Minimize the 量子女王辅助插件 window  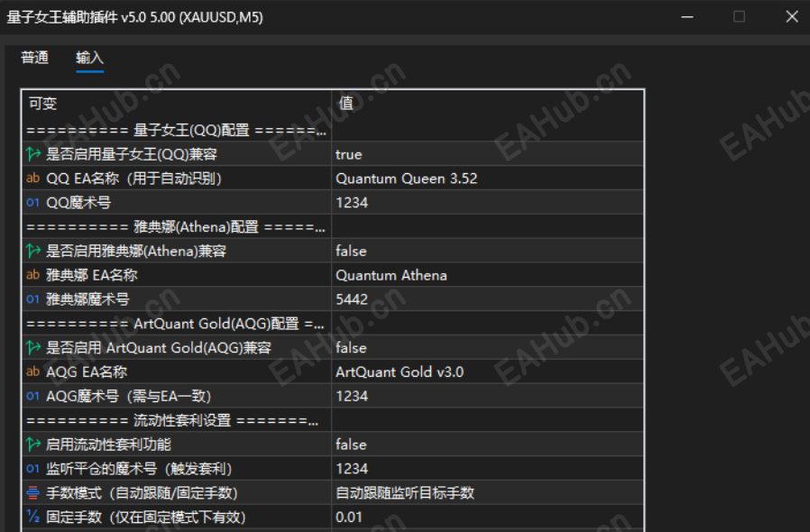pos(687,16)
